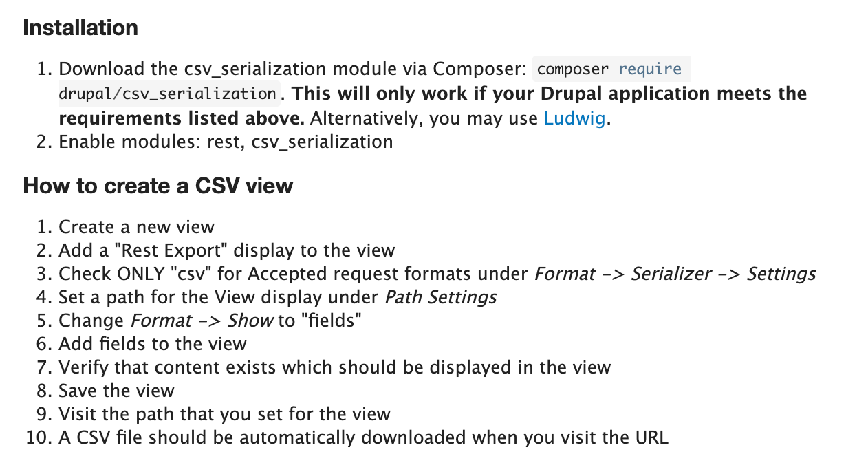This screenshot has width=868, height=465.
Task: Click the Visit the path step
Action: point(225,414)
